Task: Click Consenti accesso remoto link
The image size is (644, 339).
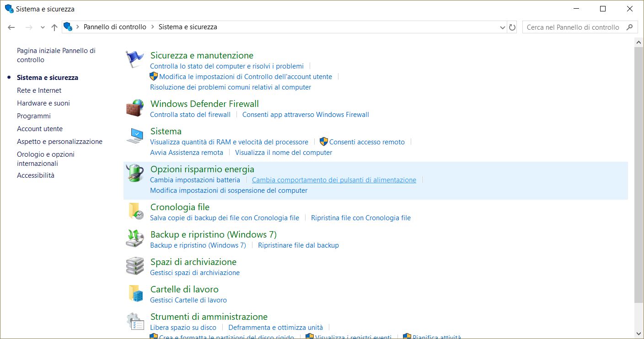Action: [367, 142]
